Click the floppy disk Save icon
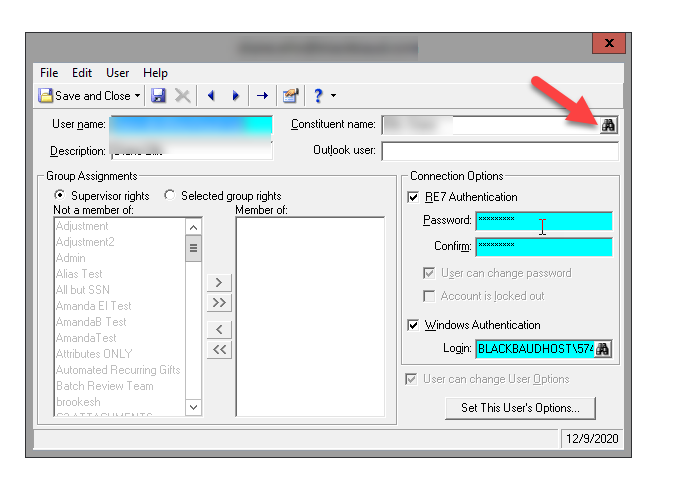Image resolution: width=689 pixels, height=484 pixels. [158, 95]
